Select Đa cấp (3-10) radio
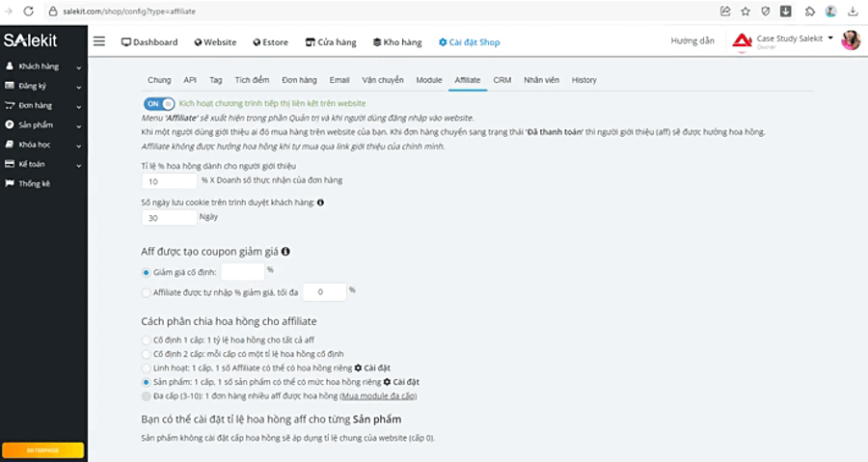The height and width of the screenshot is (462, 868). (147, 396)
